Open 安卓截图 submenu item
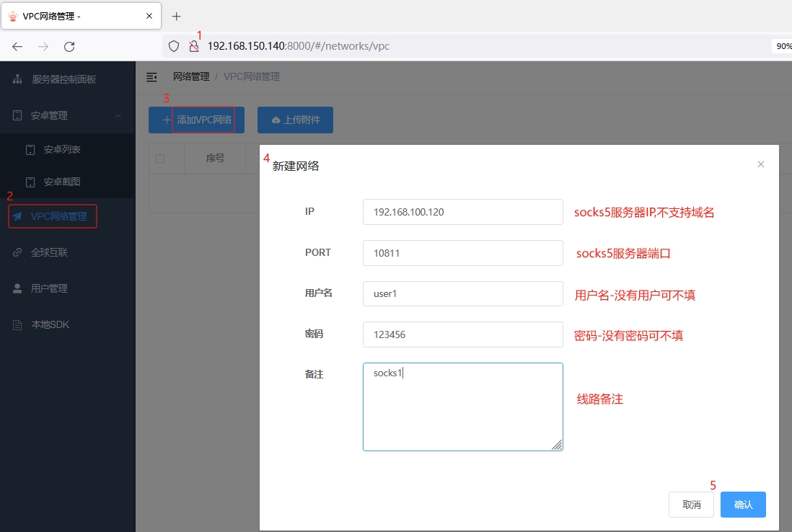Screen dimensions: 792x532 62,182
